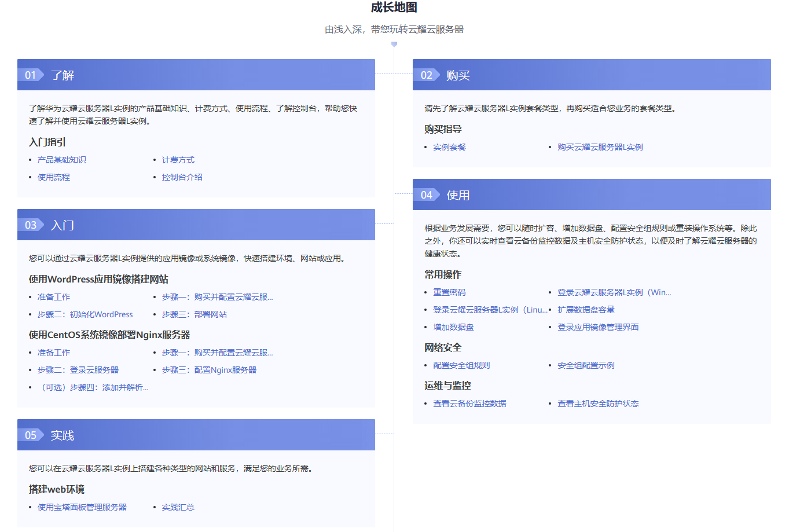Click the 03 step number badge
This screenshot has height=532, width=789.
[x=31, y=225]
